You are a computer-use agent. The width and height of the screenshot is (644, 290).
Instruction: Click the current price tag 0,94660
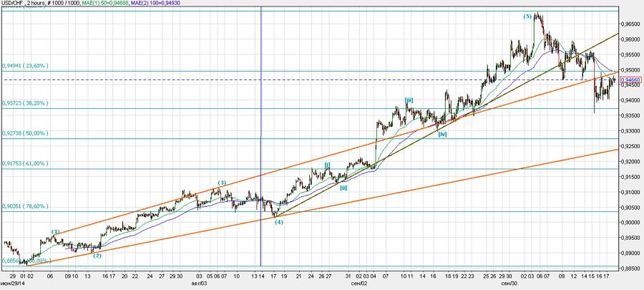point(630,79)
